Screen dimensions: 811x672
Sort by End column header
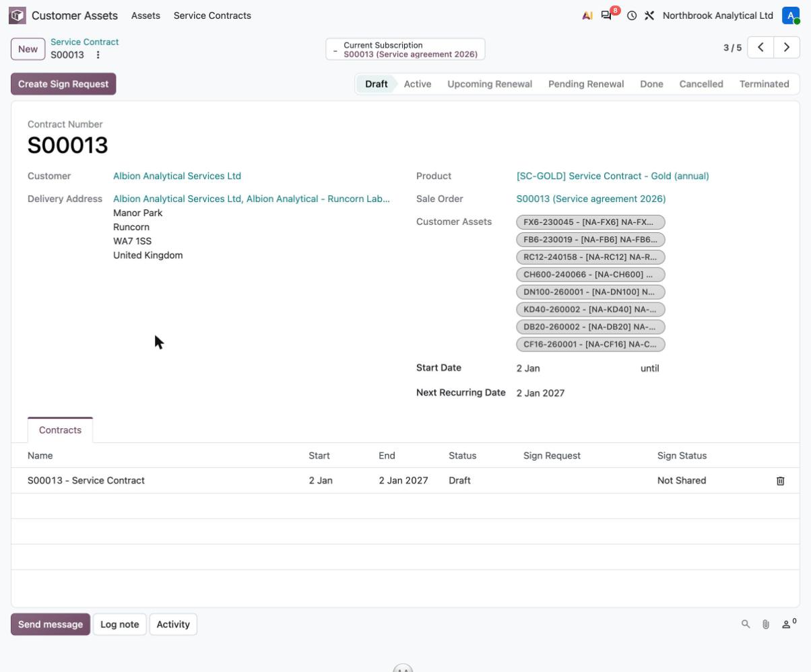coord(387,456)
